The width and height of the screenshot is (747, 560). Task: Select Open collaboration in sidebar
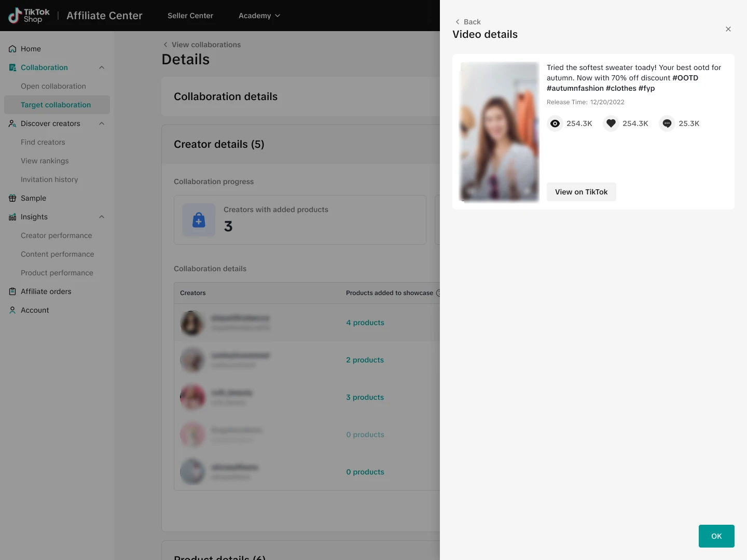53,86
